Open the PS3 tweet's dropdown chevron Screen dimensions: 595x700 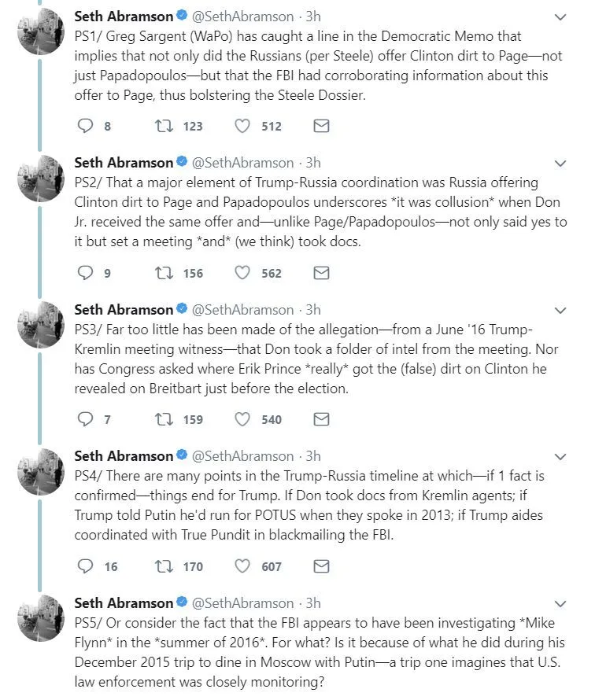(560, 310)
